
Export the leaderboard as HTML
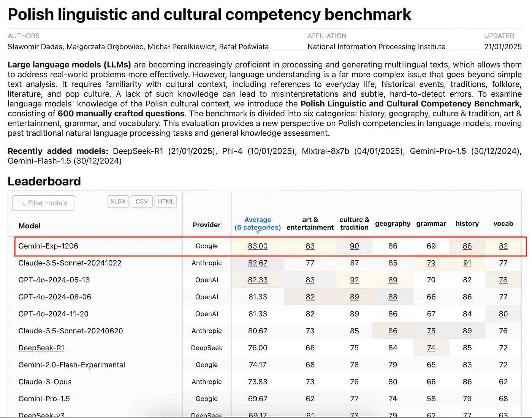click(x=166, y=201)
